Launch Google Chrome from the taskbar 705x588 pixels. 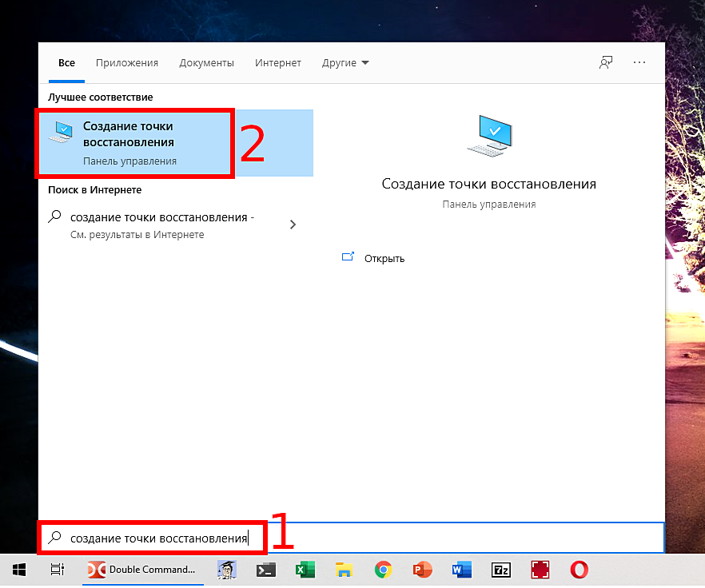[x=383, y=570]
